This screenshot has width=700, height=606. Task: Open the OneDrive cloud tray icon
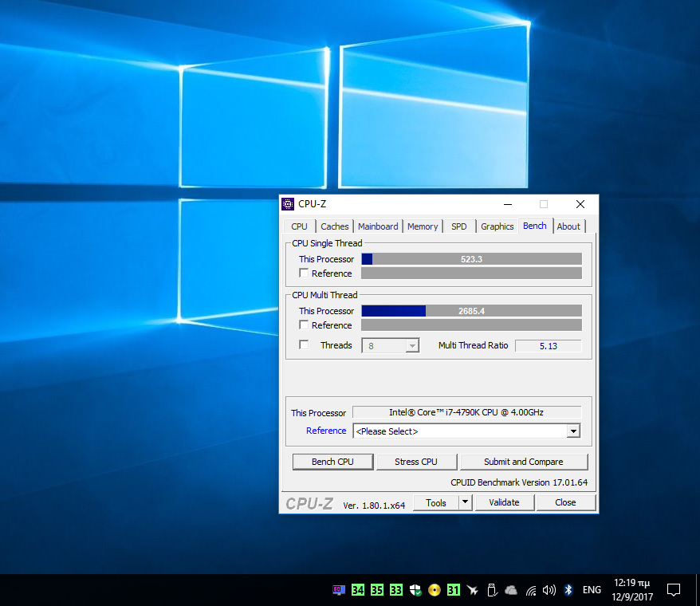click(x=511, y=590)
